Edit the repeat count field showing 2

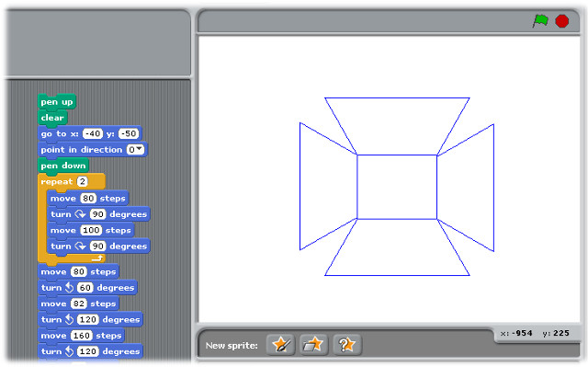82,181
